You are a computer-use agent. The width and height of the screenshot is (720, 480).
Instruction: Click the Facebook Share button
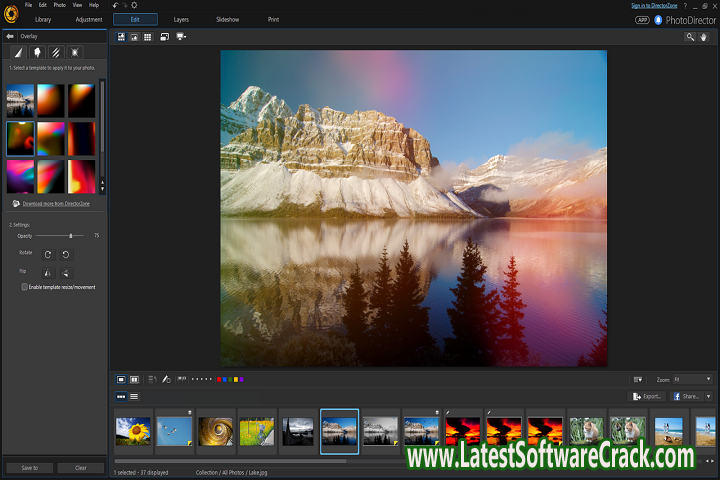(686, 396)
